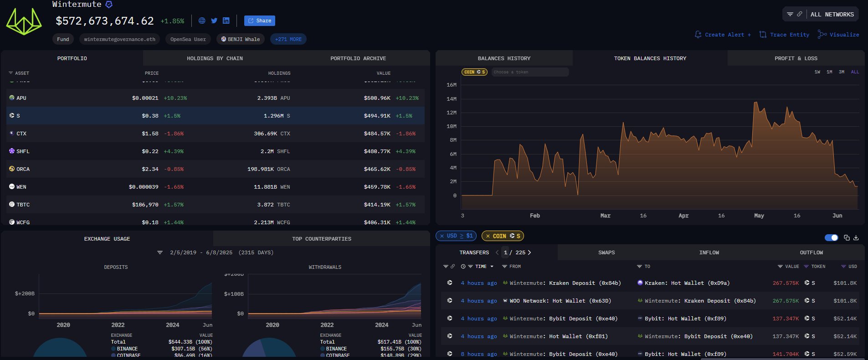
Task: Click the Share button
Action: point(260,21)
